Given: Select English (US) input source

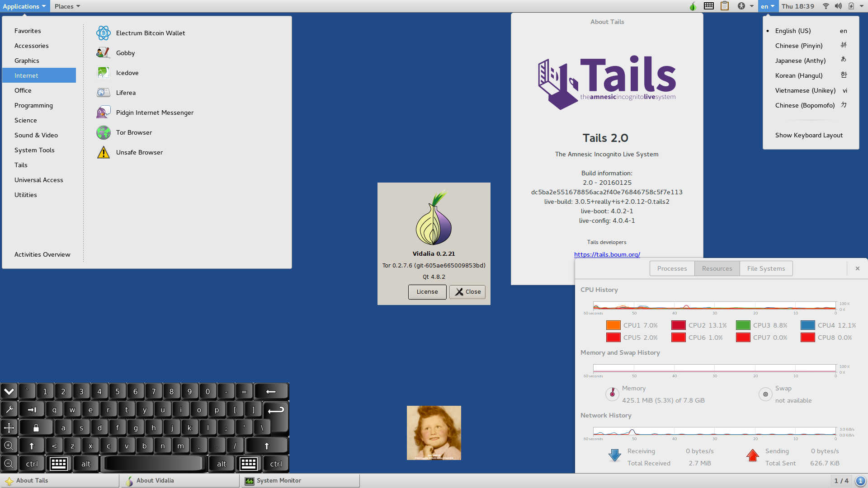Looking at the screenshot, I should click(793, 31).
